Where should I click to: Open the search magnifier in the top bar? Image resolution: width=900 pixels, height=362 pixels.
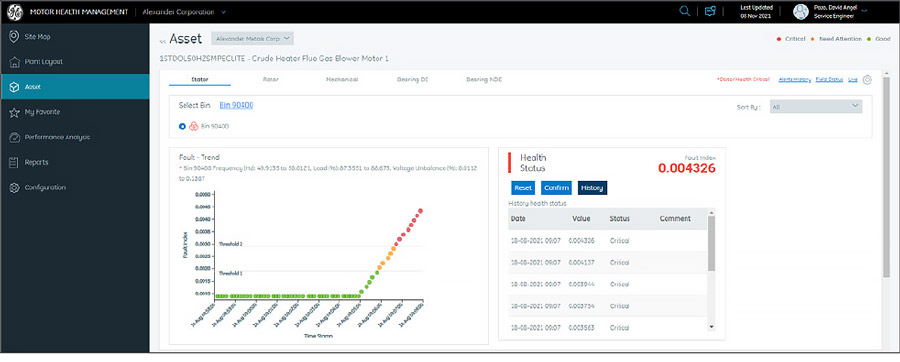tap(685, 11)
